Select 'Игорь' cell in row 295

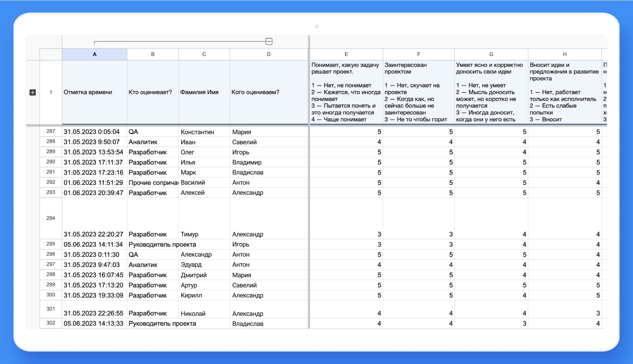[x=269, y=244]
